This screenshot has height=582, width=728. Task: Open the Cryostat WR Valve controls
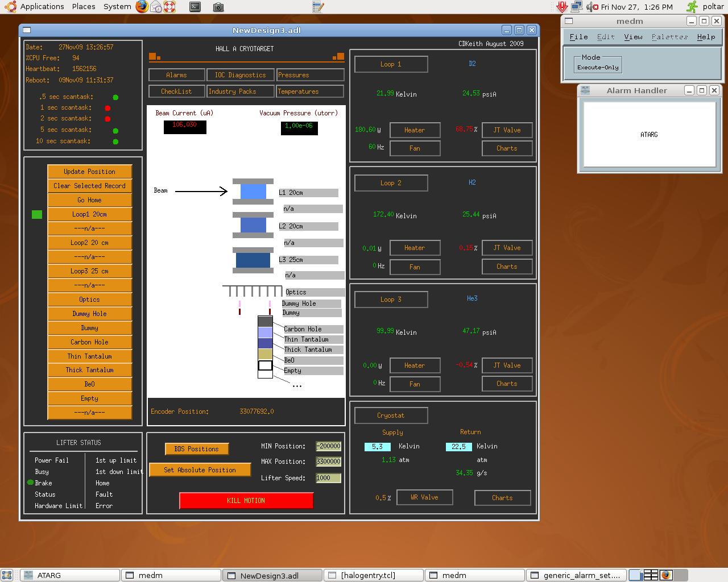(425, 497)
